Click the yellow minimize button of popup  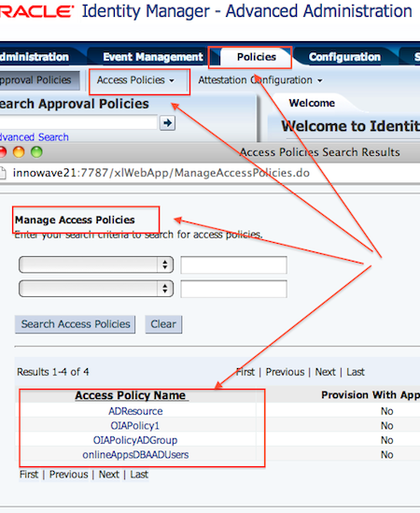tap(19, 152)
